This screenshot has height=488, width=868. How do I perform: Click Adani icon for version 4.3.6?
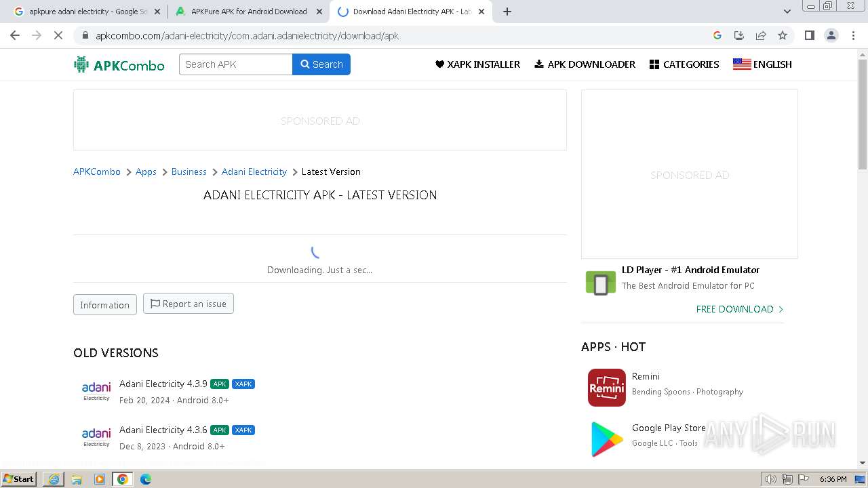click(x=96, y=437)
